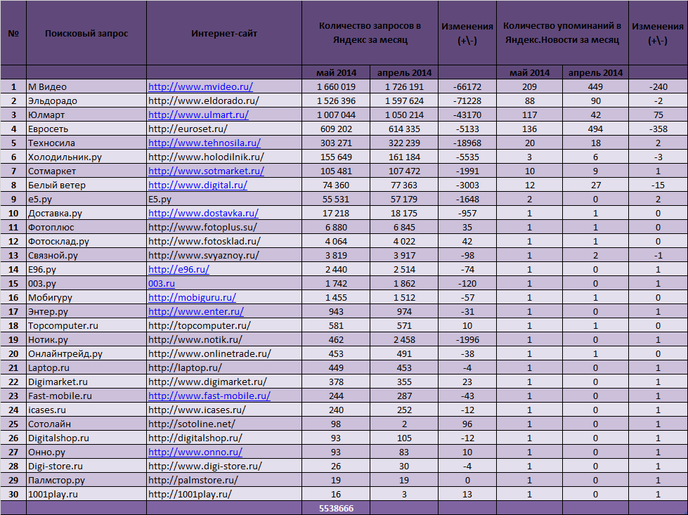Select the April value 2 458
This screenshot has width=688, height=515.
pyautogui.click(x=404, y=340)
